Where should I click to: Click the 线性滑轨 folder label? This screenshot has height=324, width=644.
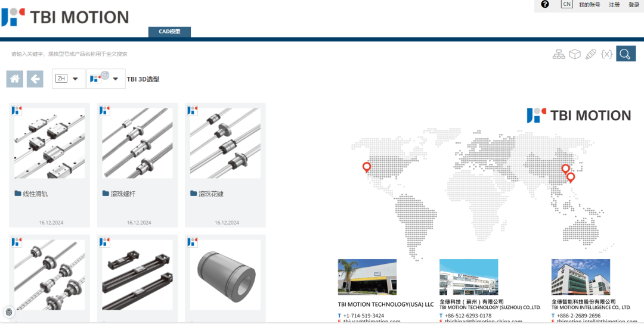click(x=35, y=194)
